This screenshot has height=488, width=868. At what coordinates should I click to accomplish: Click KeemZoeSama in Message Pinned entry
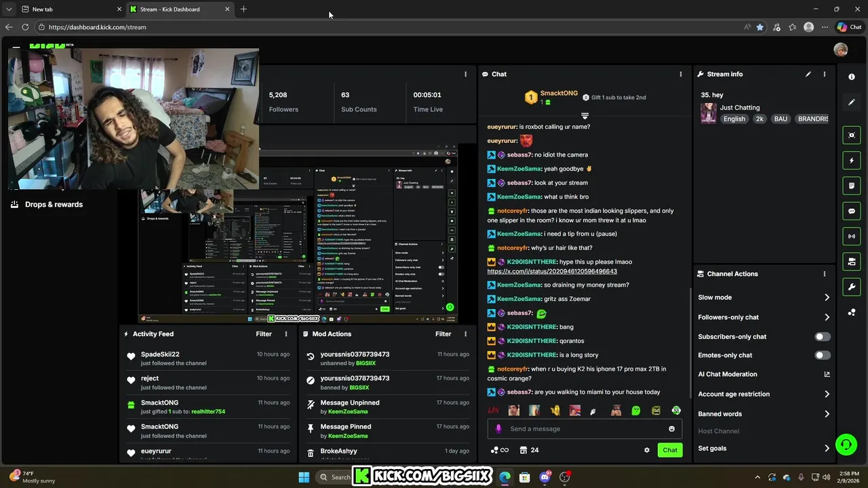[x=348, y=436]
